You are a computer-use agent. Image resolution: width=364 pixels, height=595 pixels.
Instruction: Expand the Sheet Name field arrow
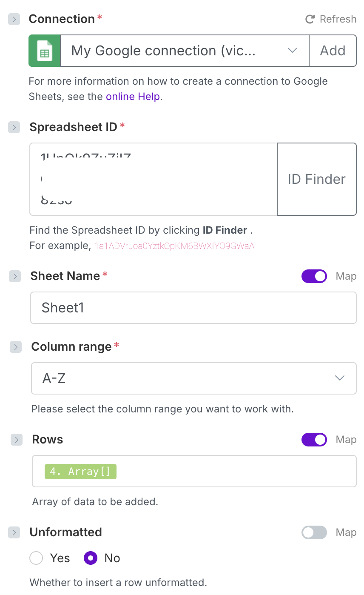click(x=15, y=276)
